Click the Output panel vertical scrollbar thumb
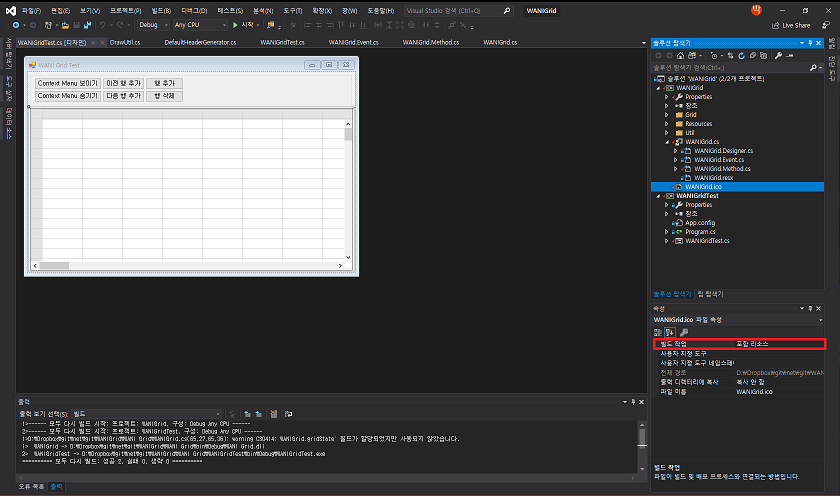The height and width of the screenshot is (496, 840). pos(642,437)
